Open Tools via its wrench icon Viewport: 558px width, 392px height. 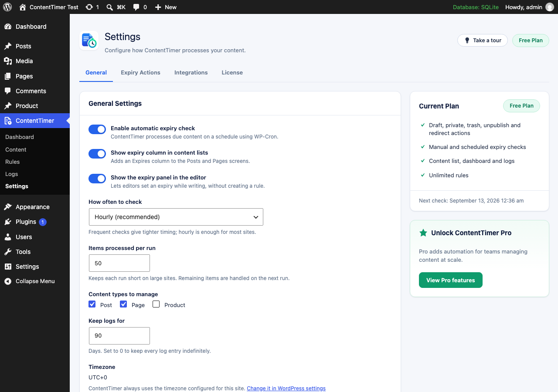pyautogui.click(x=8, y=252)
